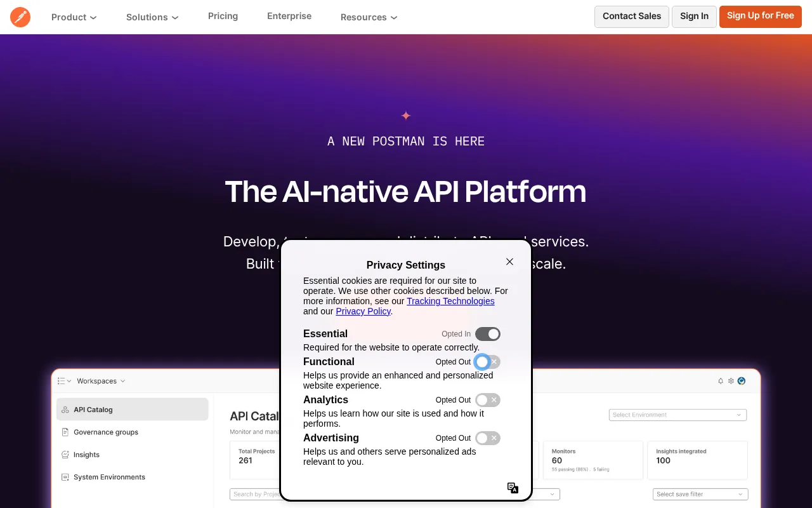Click the 'The AI-native API Platform' heading
812x508 pixels.
[406, 191]
